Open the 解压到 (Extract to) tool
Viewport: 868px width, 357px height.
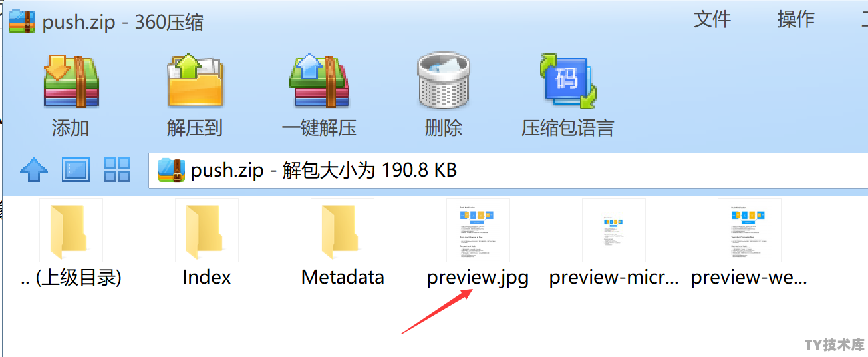tap(195, 82)
